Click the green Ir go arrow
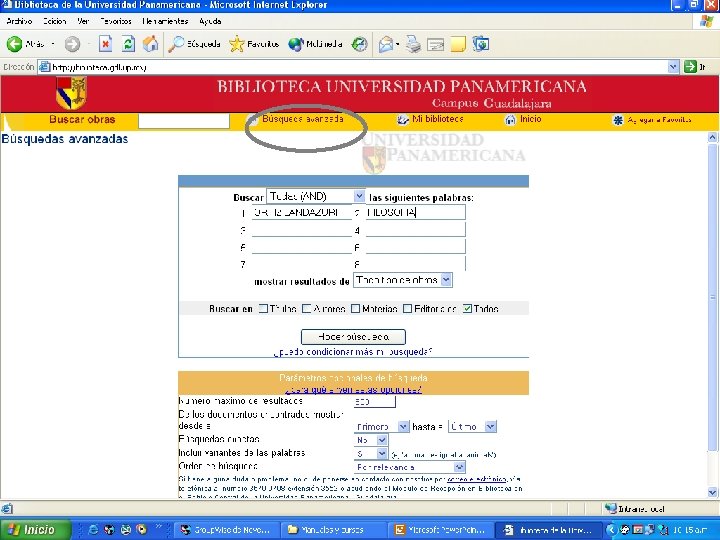 pos(690,67)
